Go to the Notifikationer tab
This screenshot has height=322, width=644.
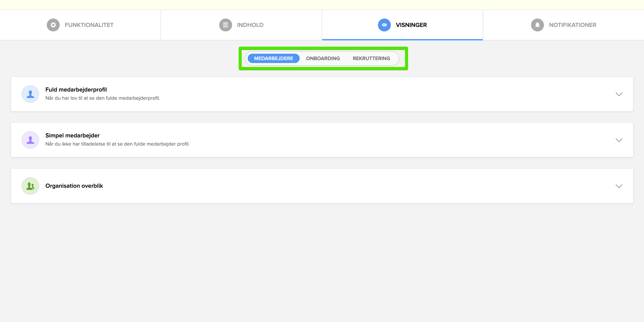pos(572,25)
